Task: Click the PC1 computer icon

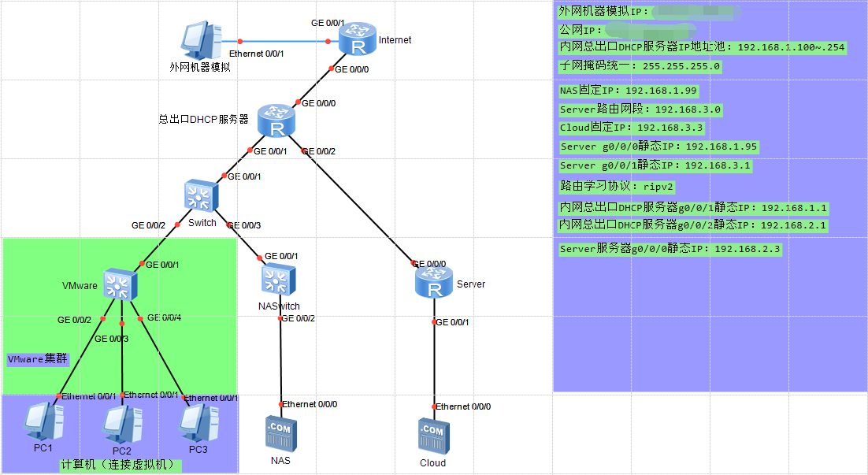Action: click(43, 422)
